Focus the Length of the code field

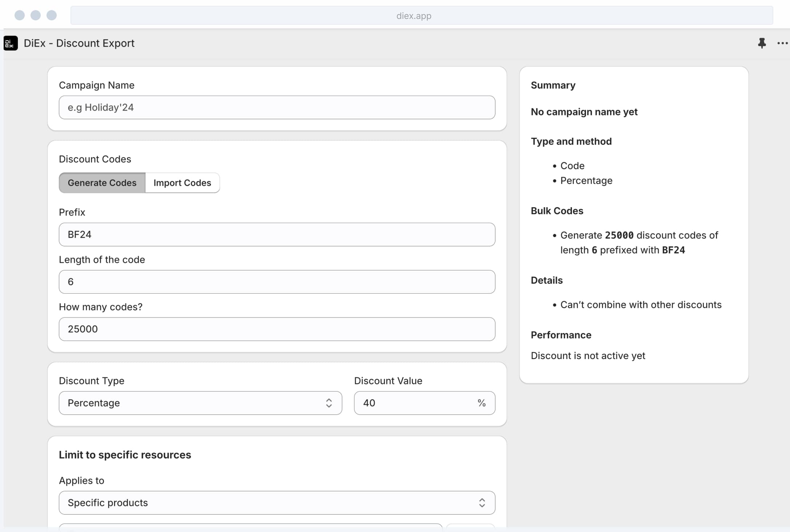[x=277, y=282]
